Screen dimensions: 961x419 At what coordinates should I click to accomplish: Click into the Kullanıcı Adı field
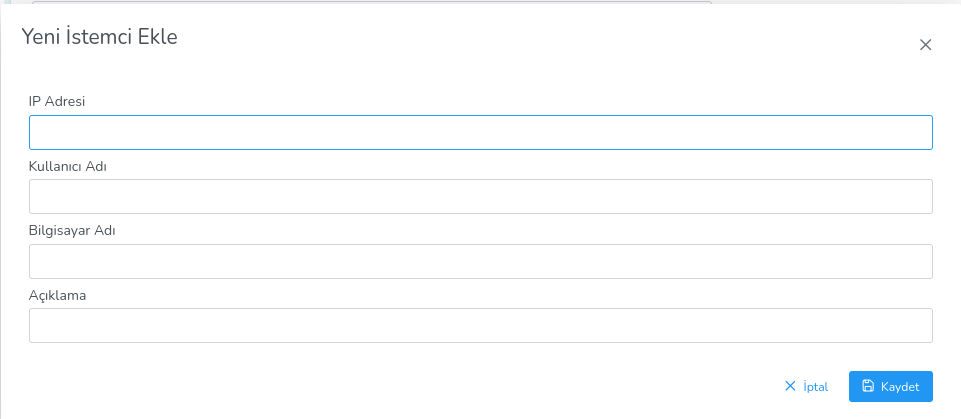tap(480, 197)
